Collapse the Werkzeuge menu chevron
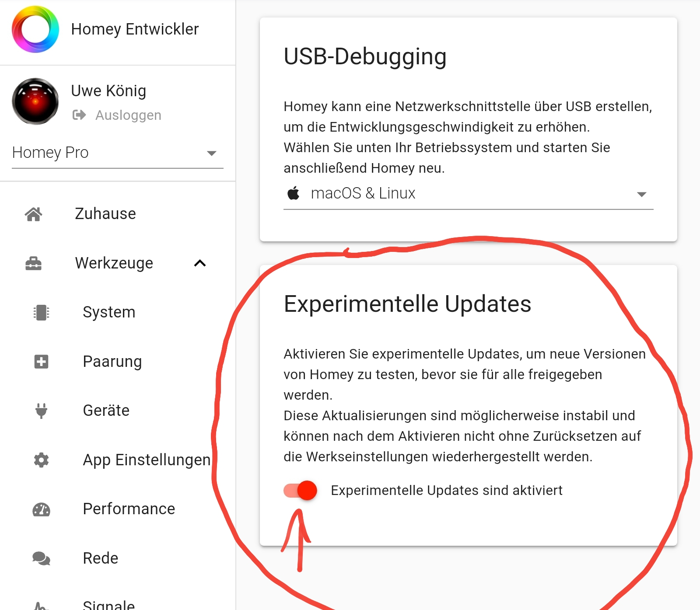Viewport: 700px width, 610px height. (200, 263)
